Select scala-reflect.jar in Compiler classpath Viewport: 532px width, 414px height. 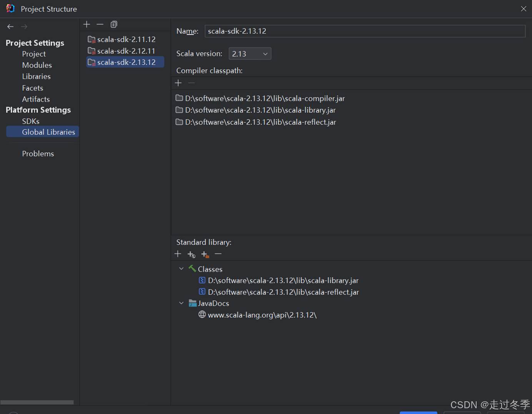256,122
